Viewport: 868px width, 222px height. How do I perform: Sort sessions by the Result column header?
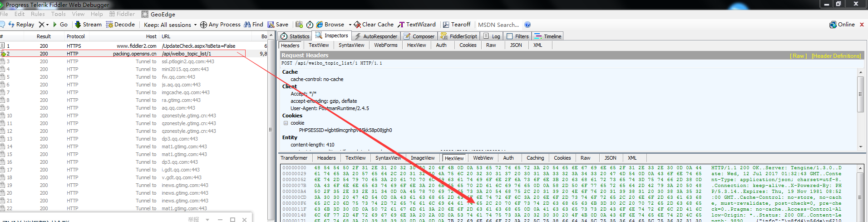click(x=44, y=36)
